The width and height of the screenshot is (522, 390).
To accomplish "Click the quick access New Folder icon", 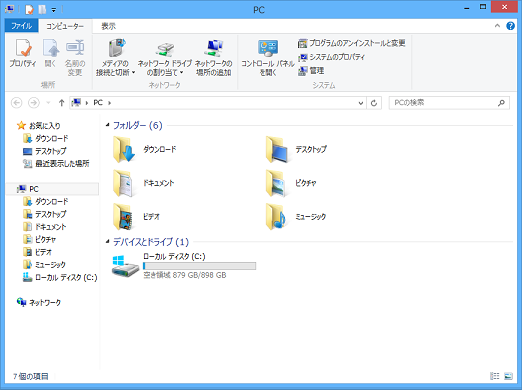I will pyautogui.click(x=42, y=9).
